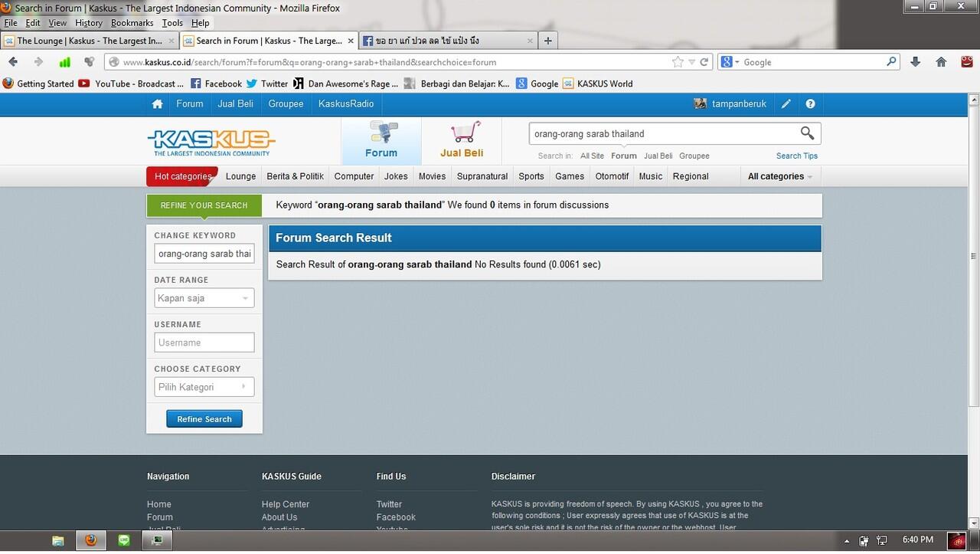Select the Jual Beli shopping cart icon

click(462, 139)
